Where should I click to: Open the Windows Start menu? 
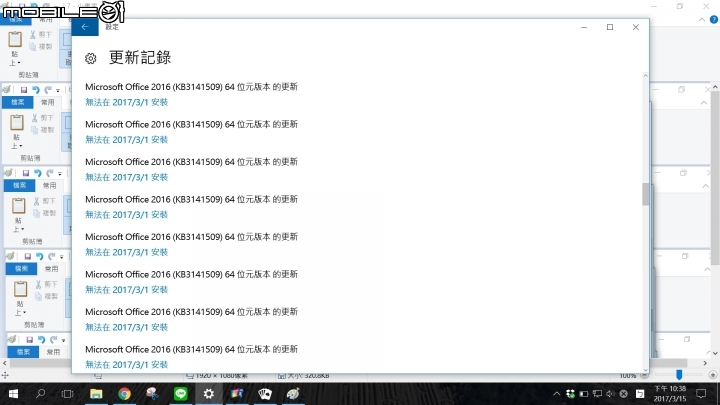point(13,394)
